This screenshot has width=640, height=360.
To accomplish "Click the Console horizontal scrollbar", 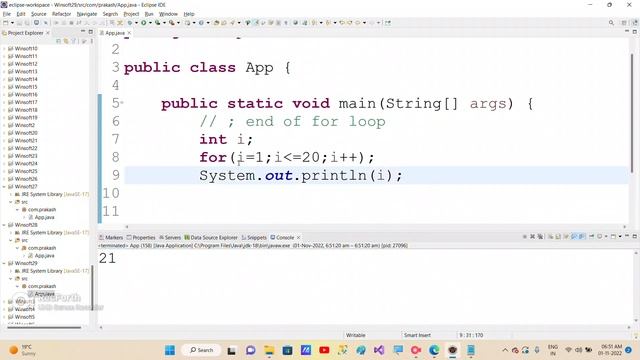I will 364,327.
